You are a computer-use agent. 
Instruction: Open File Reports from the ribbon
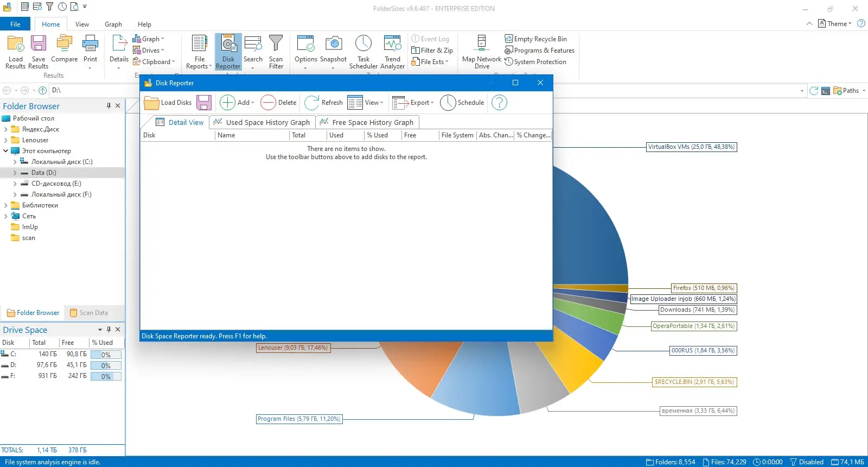pos(199,52)
